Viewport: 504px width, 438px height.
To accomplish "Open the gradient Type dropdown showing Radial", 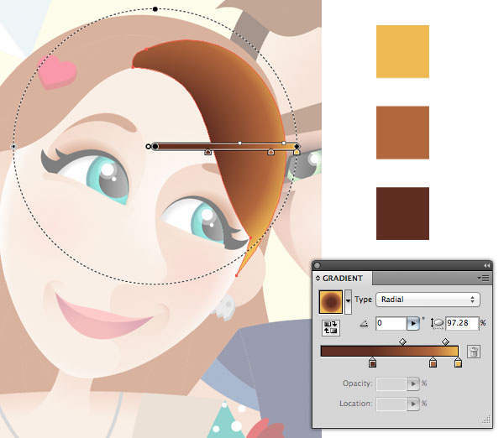I will click(428, 300).
